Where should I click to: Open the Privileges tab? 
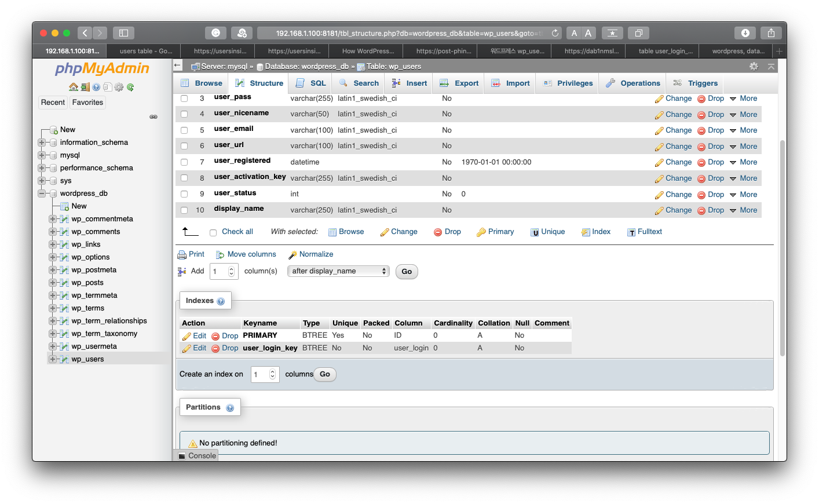[568, 83]
